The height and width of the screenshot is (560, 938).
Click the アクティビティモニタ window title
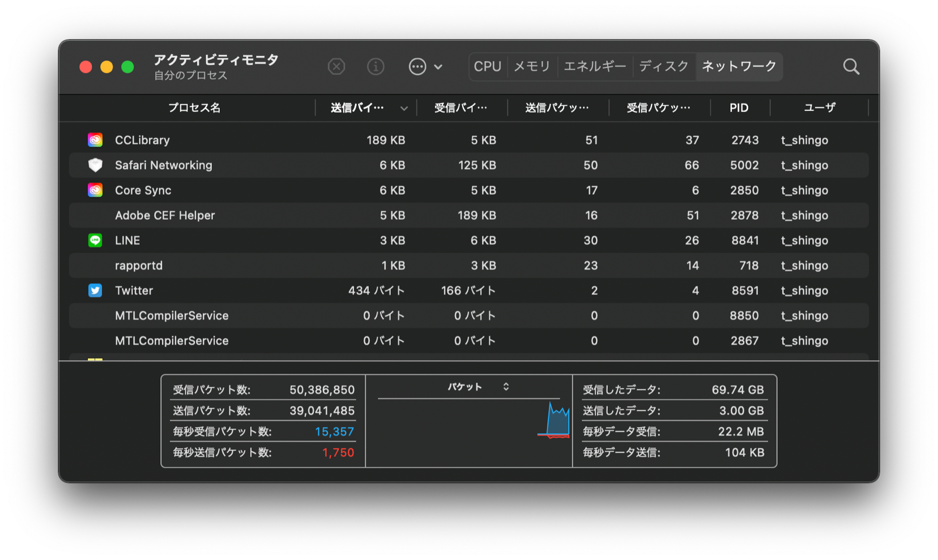pos(216,59)
